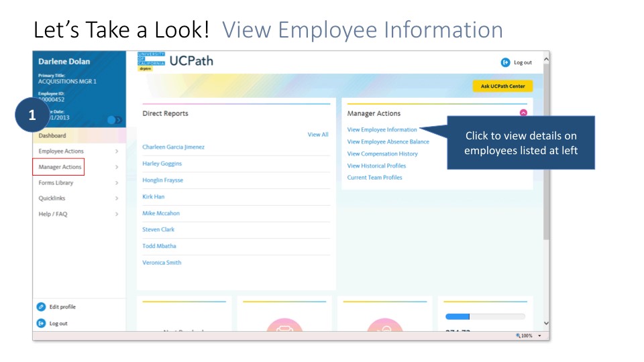Expand the Employee Actions chevron

pos(117,151)
